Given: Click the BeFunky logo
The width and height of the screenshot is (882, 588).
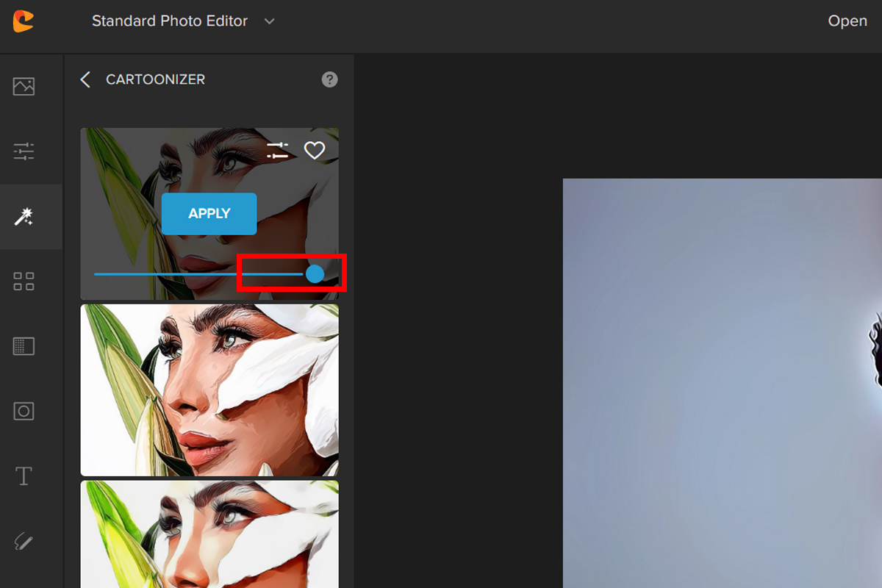Looking at the screenshot, I should pos(23,21).
